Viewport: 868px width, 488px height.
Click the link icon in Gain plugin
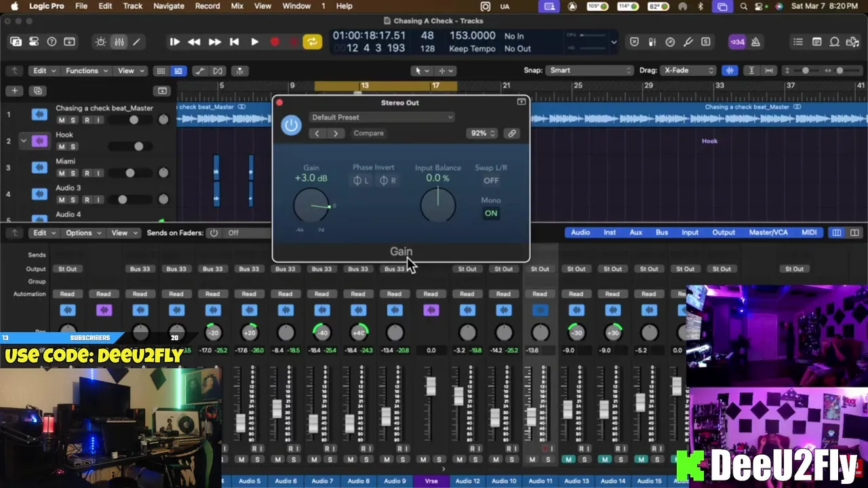(512, 133)
